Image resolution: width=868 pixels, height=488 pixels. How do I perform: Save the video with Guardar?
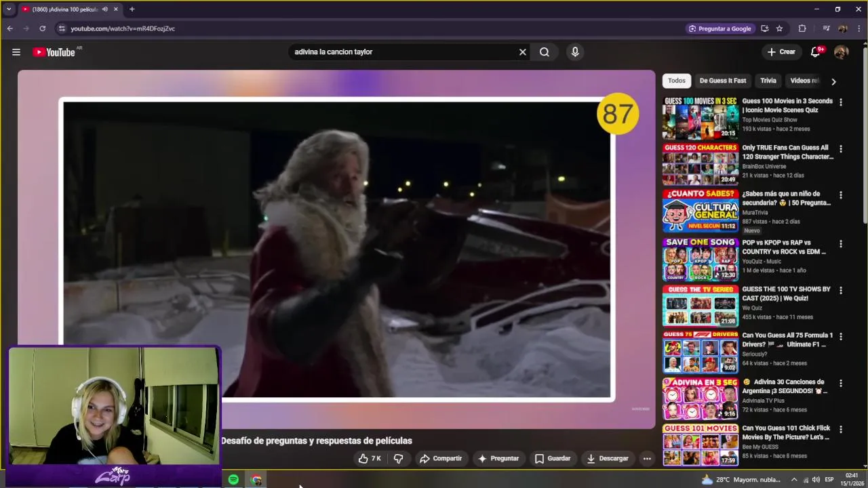[553, 458]
